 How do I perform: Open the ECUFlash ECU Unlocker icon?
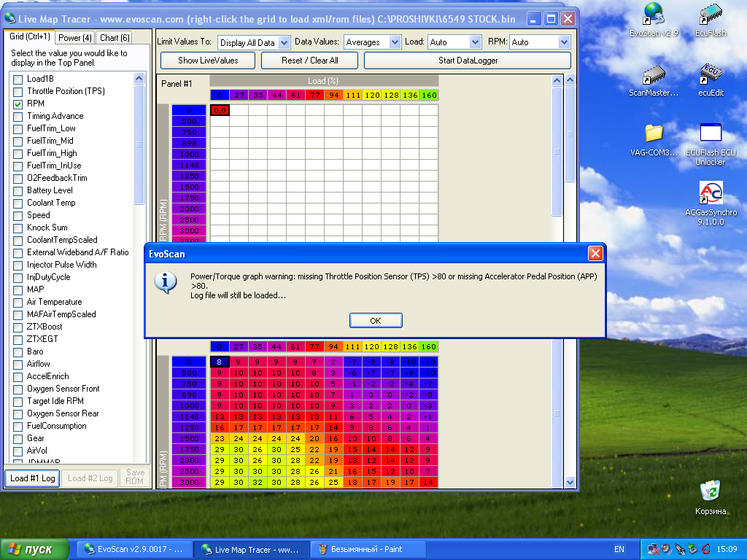pos(711,133)
